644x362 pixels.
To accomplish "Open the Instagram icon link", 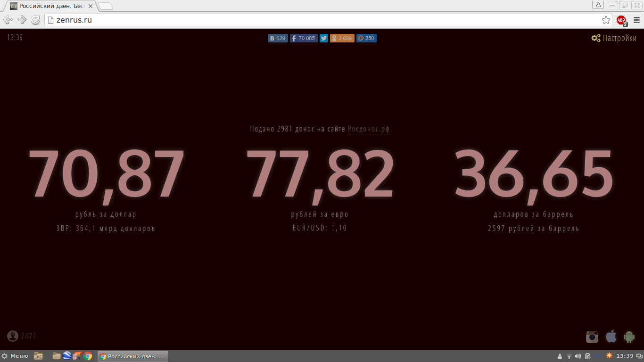I will 592,337.
